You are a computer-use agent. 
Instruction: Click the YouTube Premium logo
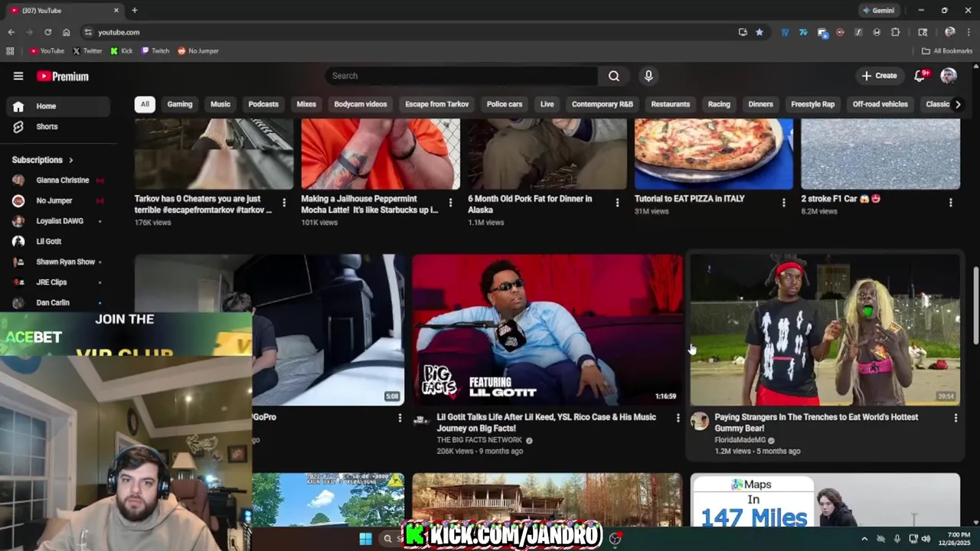[x=63, y=77]
